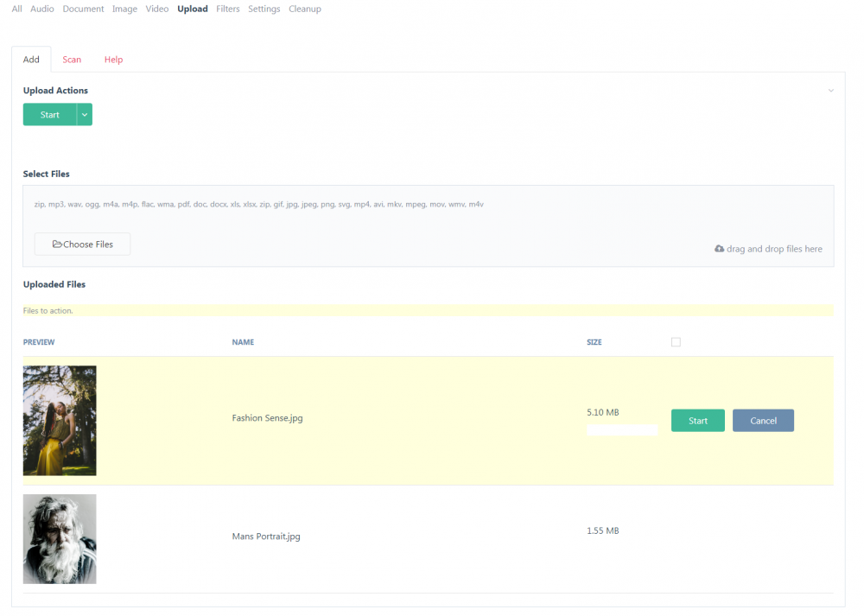Screen dimensions: 864x616
Task: Click the cloud upload icon in drop area
Action: 719,249
